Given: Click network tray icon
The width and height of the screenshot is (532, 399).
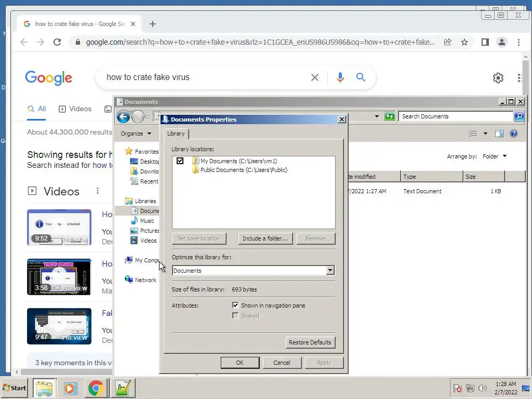Looking at the screenshot, I should click(470, 388).
